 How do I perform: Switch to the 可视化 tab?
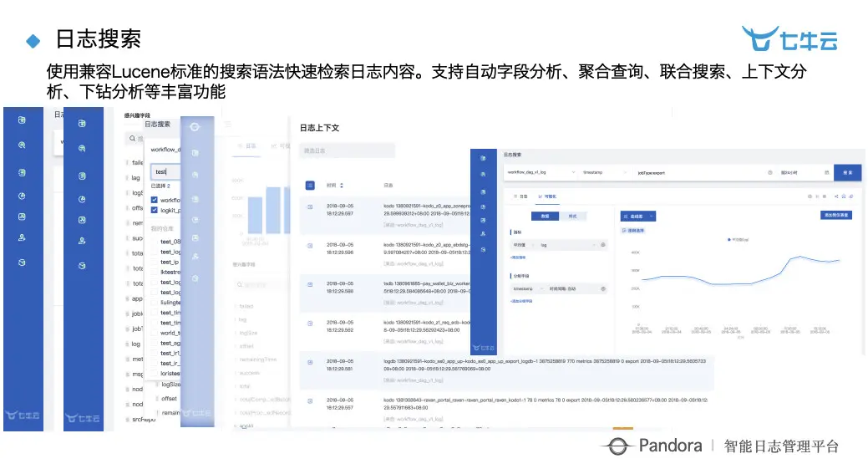click(548, 196)
